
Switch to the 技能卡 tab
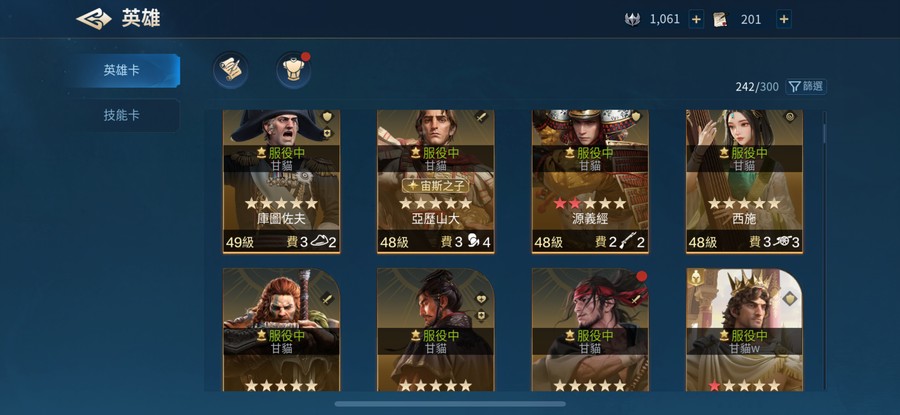point(122,115)
